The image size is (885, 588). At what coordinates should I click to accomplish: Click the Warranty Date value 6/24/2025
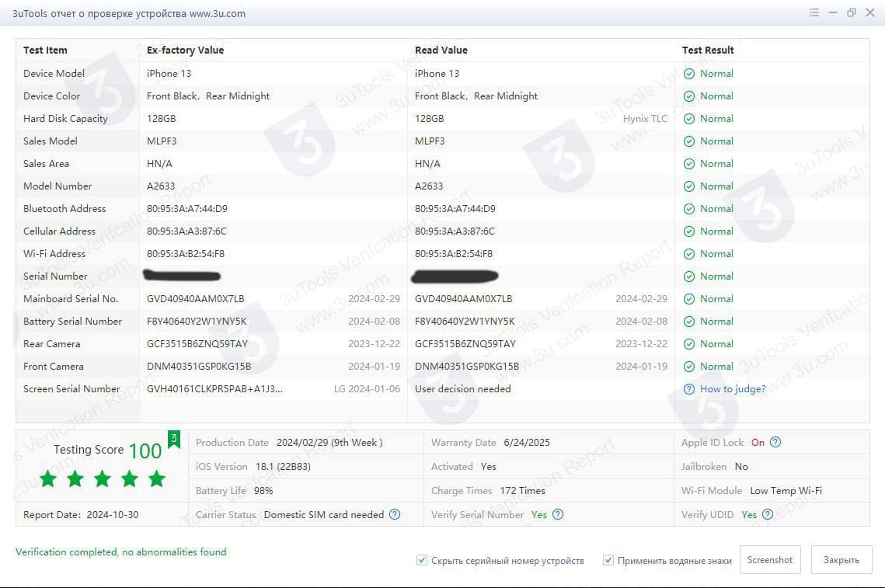pos(527,443)
